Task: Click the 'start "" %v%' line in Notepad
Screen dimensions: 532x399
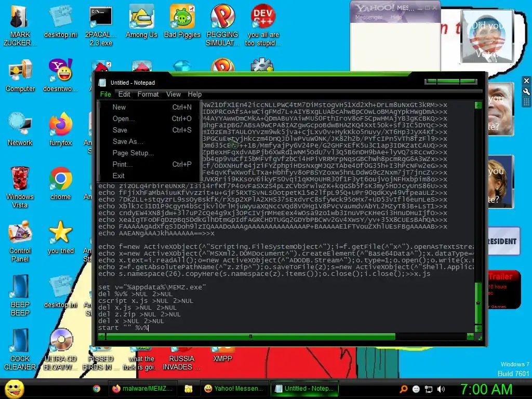Action: pos(123,328)
